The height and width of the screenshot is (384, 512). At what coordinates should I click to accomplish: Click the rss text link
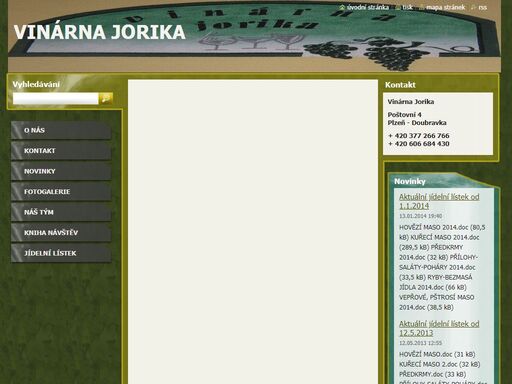coord(482,7)
